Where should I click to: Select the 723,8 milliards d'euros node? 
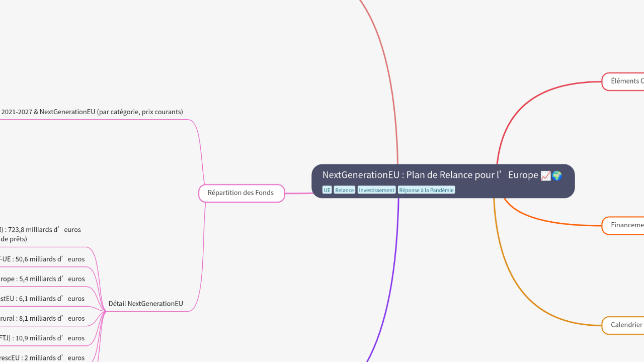coord(40,234)
